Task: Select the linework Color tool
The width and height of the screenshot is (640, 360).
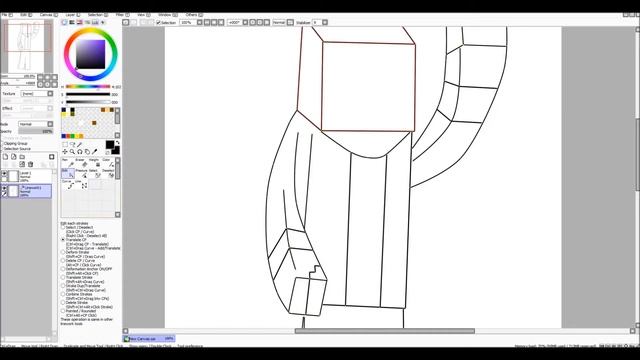Action: [108, 163]
